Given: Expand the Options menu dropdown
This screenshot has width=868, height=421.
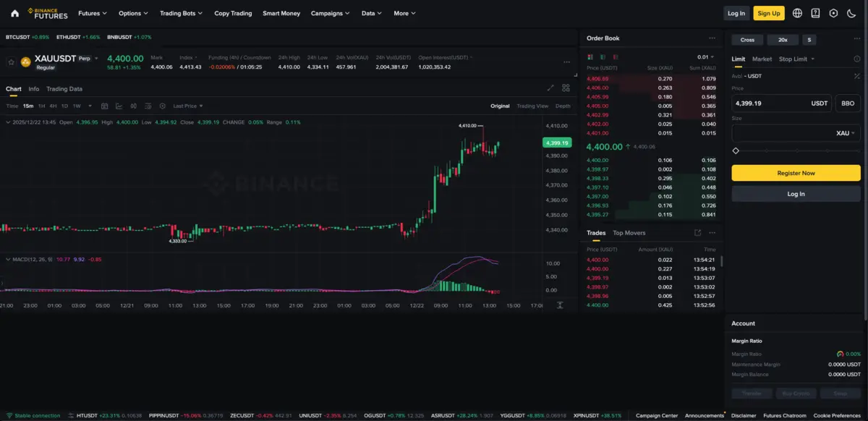Looking at the screenshot, I should [x=133, y=13].
